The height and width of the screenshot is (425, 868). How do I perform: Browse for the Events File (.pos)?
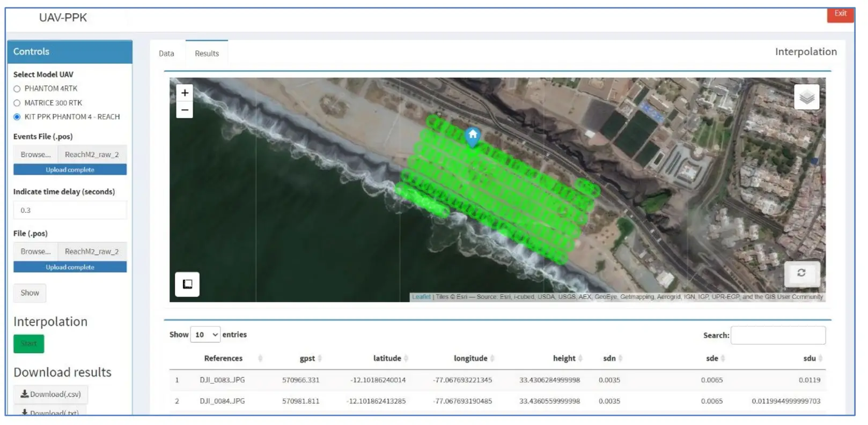point(35,154)
